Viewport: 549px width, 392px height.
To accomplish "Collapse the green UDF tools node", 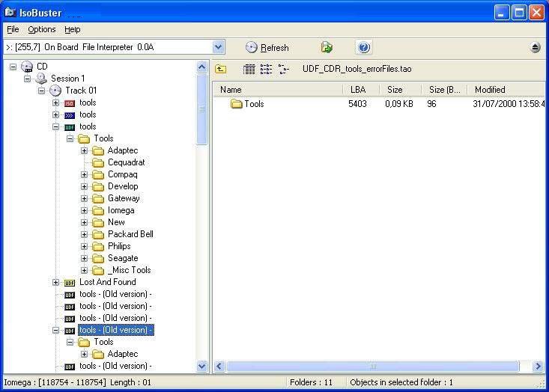I will (55, 126).
